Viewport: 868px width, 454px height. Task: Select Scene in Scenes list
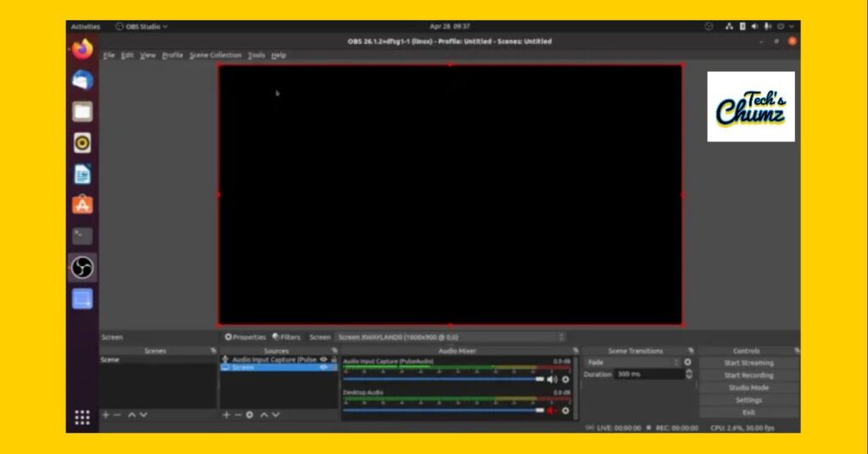click(x=158, y=359)
